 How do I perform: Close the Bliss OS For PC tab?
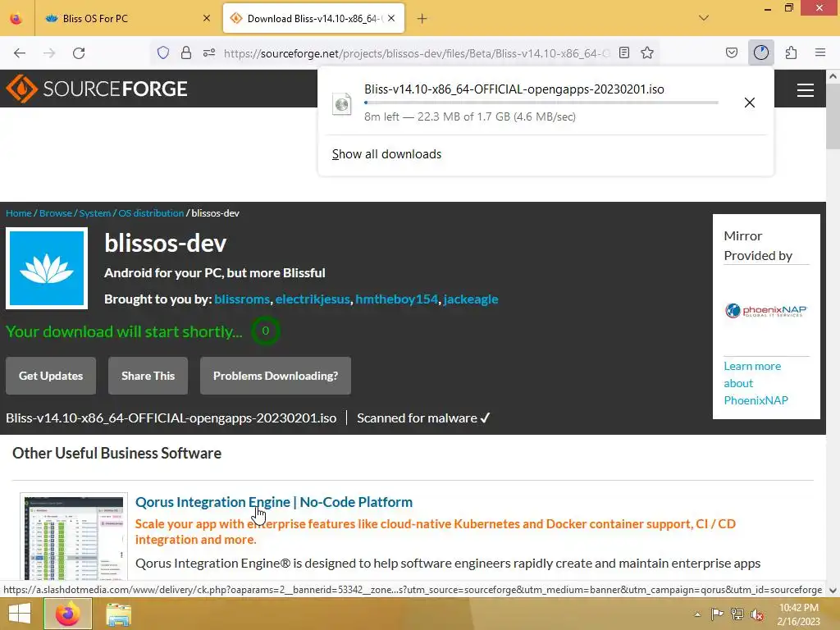(207, 18)
